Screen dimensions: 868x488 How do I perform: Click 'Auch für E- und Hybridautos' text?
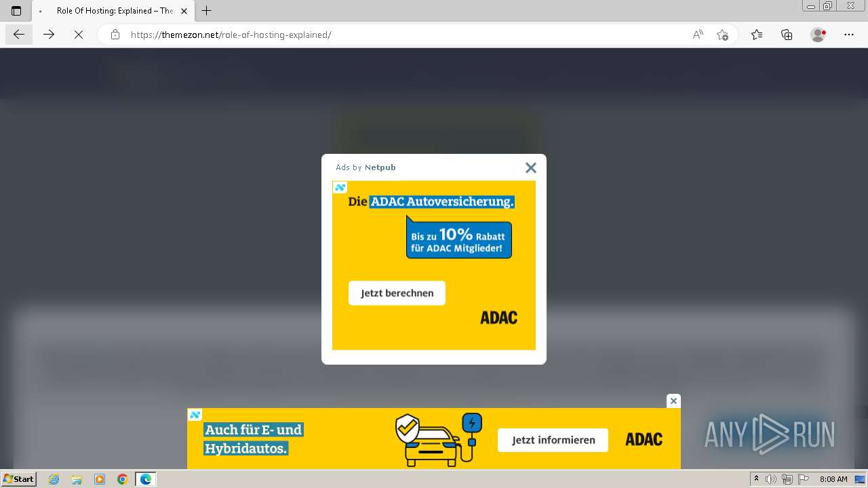pos(254,439)
